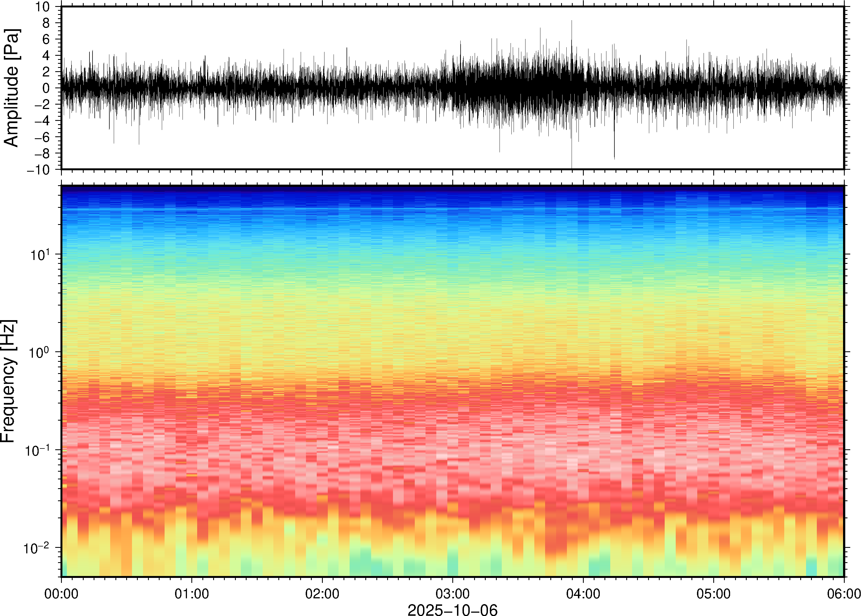The height and width of the screenshot is (616, 861).
Task: Click the amplitude tick label 0
Action: (x=46, y=88)
